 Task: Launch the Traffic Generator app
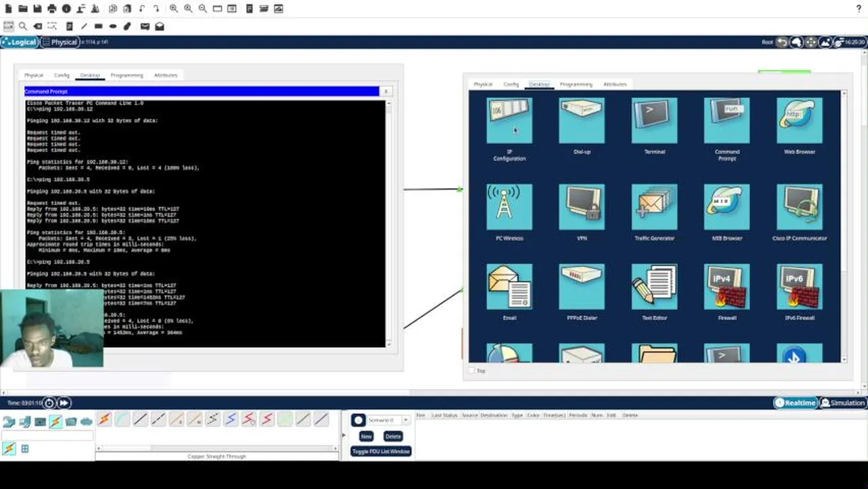654,207
